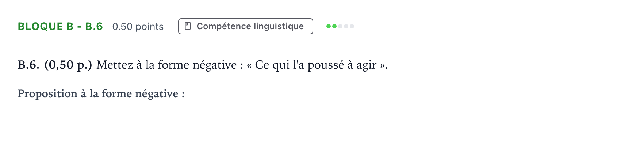
Task: Click the 0.50 points label
Action: [138, 27]
